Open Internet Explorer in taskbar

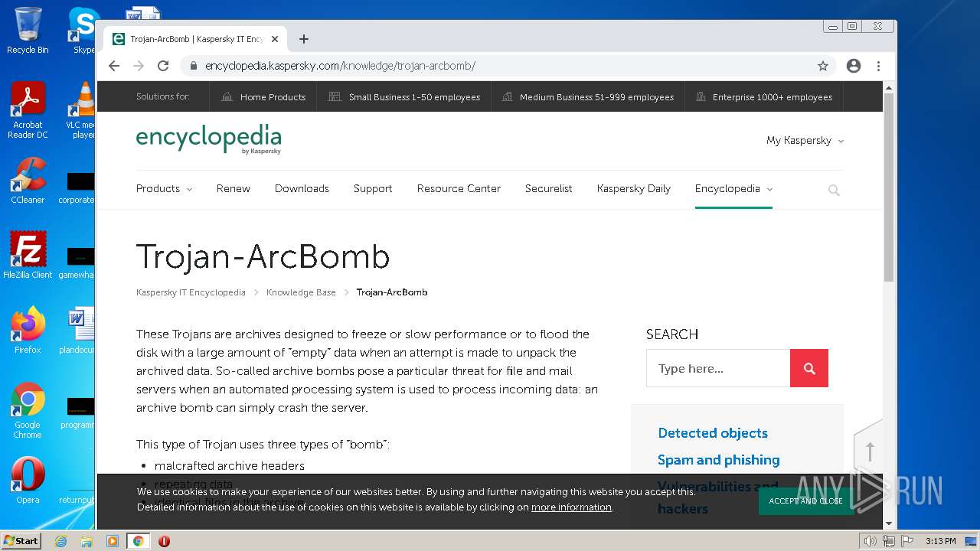coord(61,541)
